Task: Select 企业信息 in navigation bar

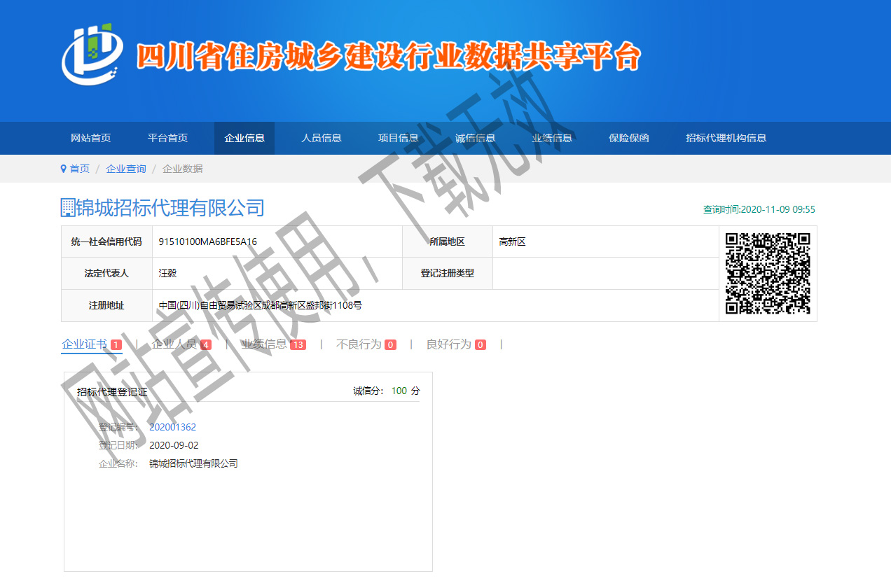Action: (244, 138)
